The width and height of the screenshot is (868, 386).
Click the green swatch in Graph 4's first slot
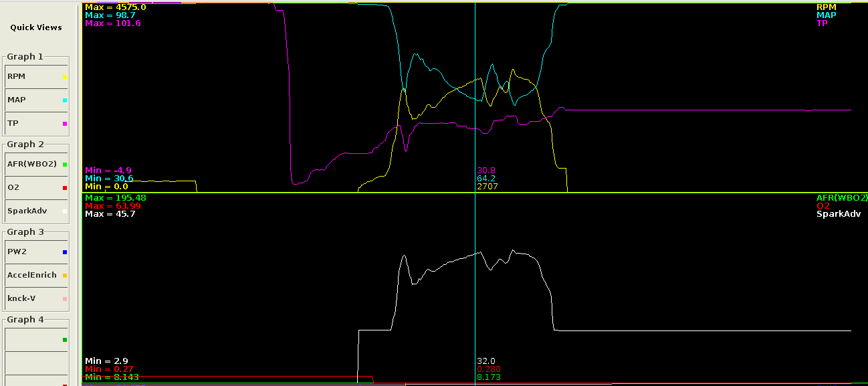[64, 340]
